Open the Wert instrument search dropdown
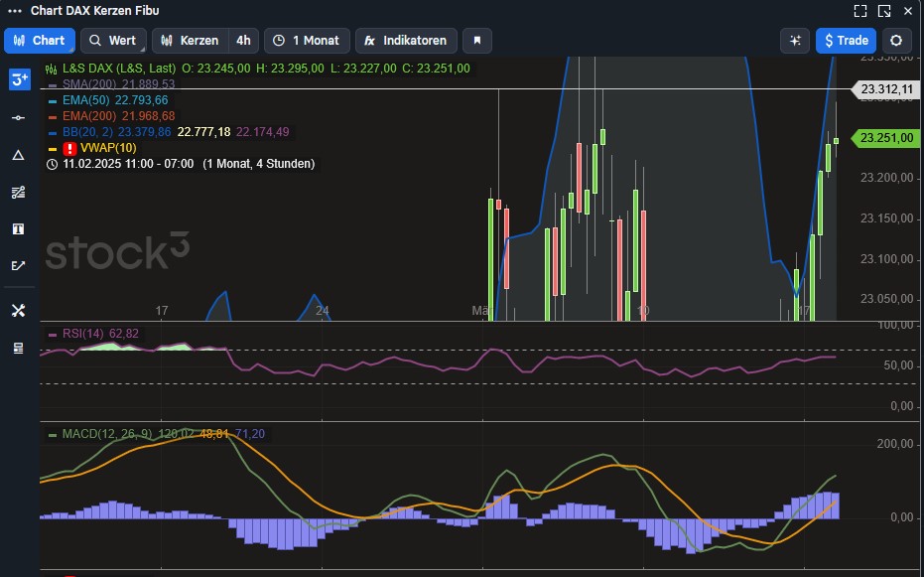 click(x=112, y=41)
